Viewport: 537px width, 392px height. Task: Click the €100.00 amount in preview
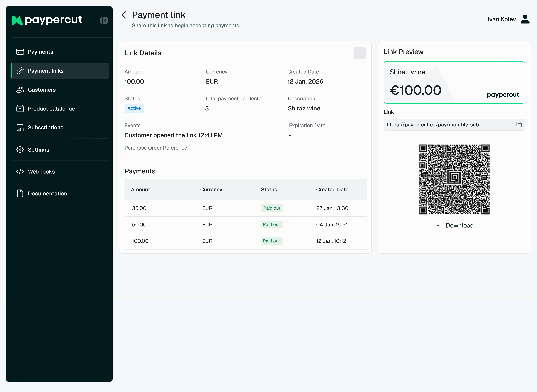pyautogui.click(x=415, y=90)
